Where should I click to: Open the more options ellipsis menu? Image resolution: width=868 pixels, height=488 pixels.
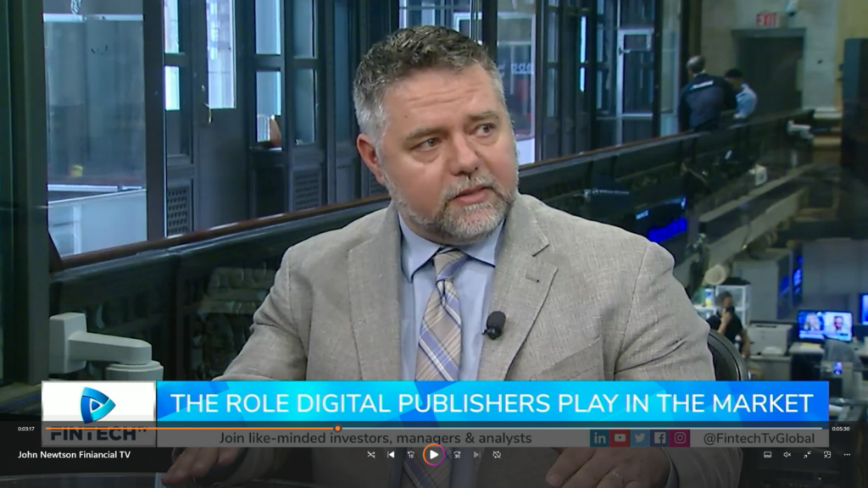[847, 455]
